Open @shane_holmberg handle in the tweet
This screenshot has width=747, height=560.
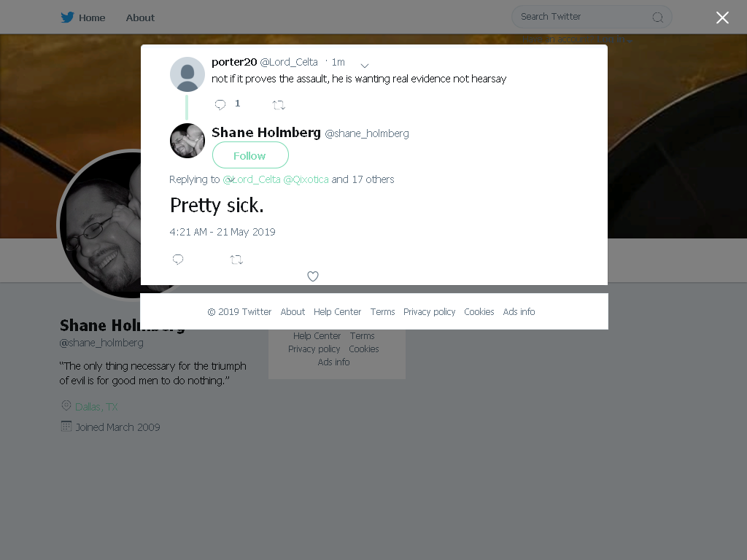point(367,133)
